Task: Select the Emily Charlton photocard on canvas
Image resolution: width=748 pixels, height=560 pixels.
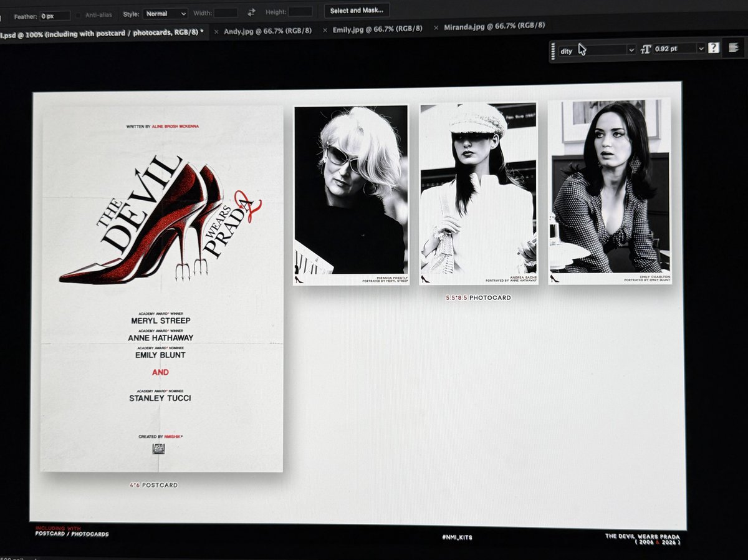Action: click(x=610, y=191)
